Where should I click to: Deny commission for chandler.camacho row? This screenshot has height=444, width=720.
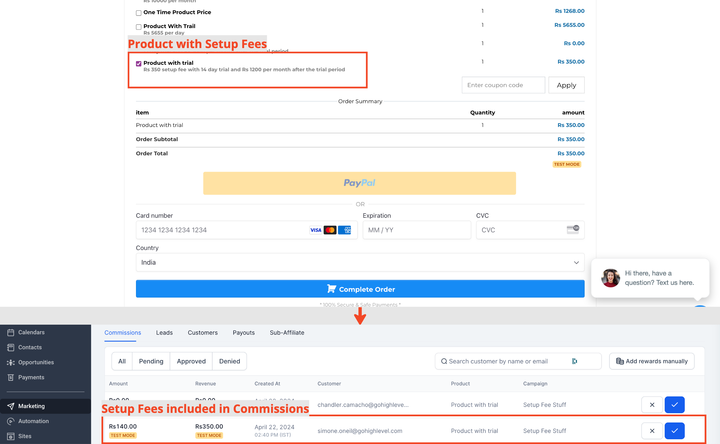click(652, 405)
